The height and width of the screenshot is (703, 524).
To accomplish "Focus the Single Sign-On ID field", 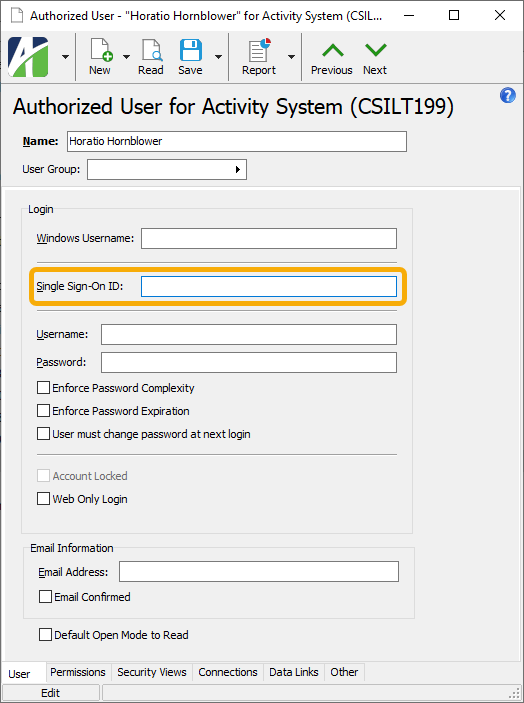I will click(269, 286).
